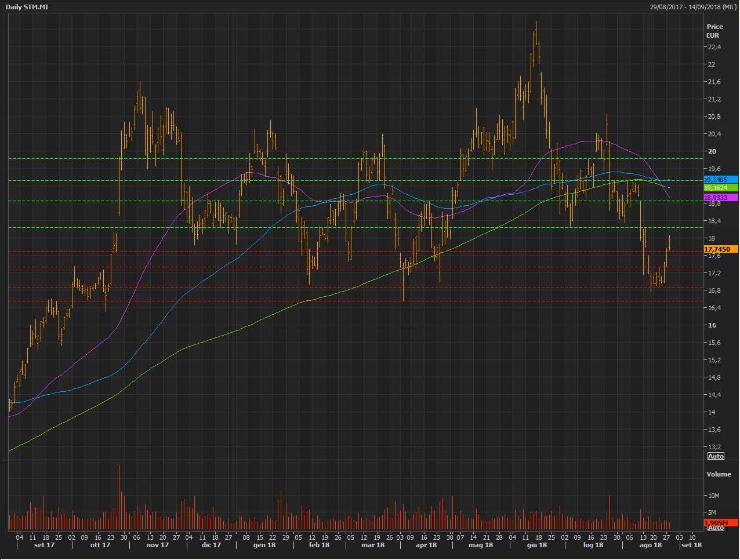Click the Auto button in volume panel

[x=716, y=528]
